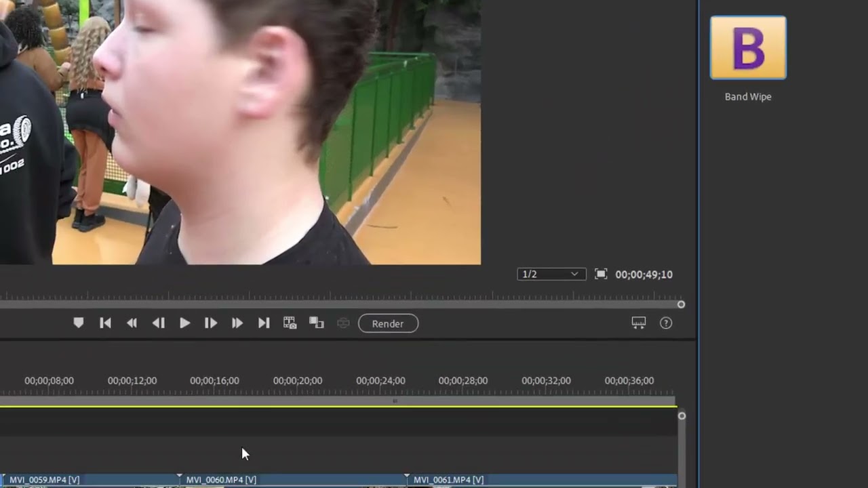
Task: Go to the previous edit point
Action: tap(105, 323)
